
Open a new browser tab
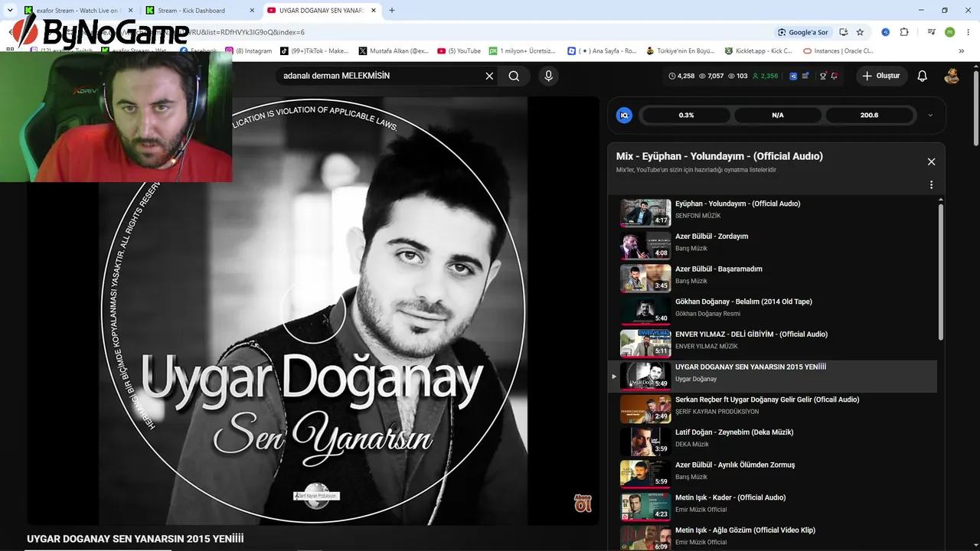pyautogui.click(x=392, y=11)
